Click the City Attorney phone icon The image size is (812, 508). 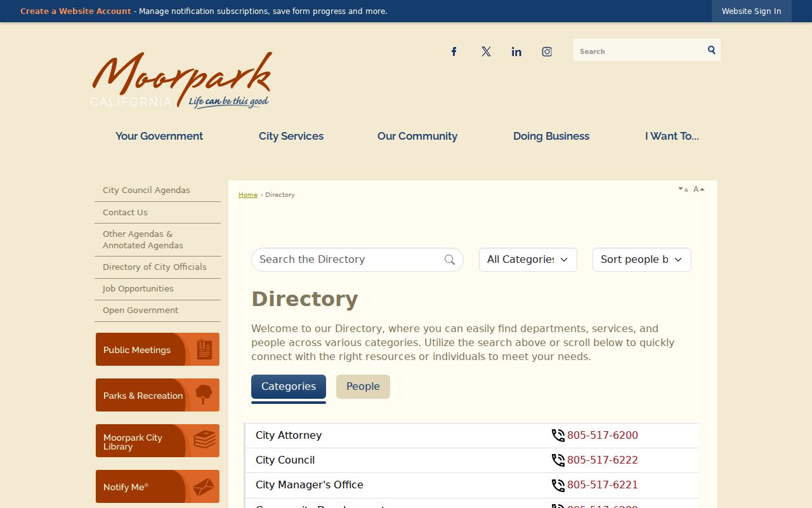558,436
